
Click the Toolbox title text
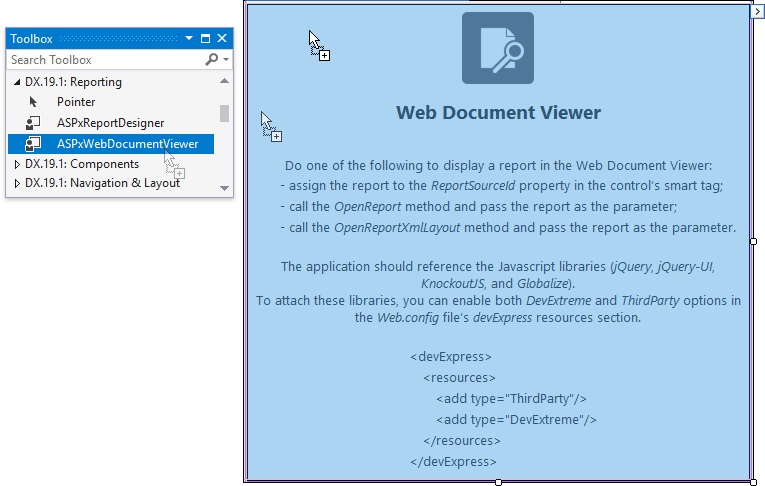(31, 39)
